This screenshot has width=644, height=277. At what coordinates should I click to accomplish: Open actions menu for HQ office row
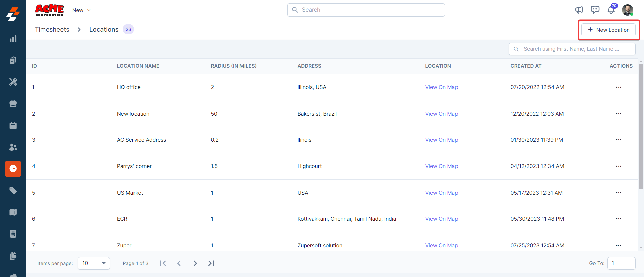click(618, 87)
